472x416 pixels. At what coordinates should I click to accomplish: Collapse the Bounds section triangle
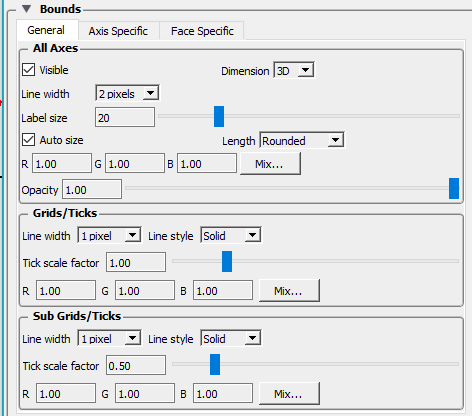pyautogui.click(x=27, y=9)
